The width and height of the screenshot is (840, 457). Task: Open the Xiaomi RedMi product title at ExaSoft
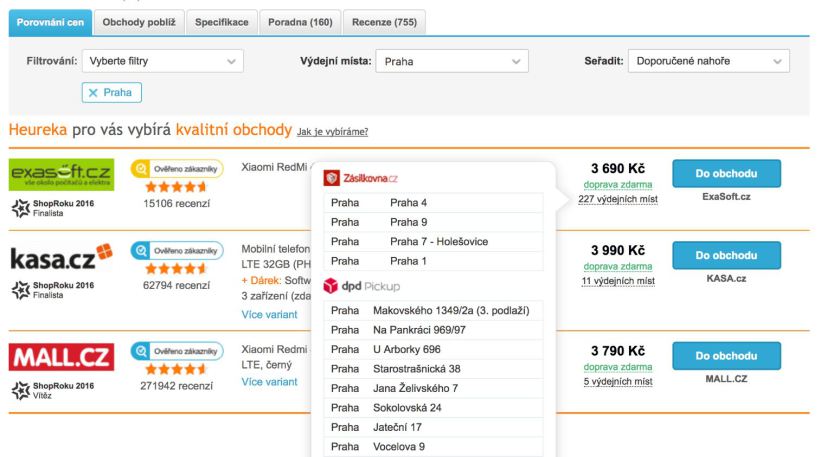point(275,167)
